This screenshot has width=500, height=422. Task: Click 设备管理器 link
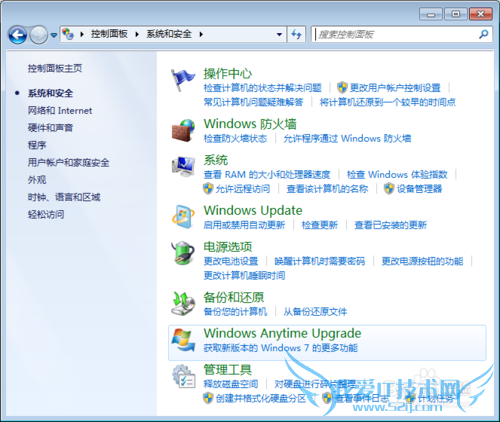tap(419, 189)
